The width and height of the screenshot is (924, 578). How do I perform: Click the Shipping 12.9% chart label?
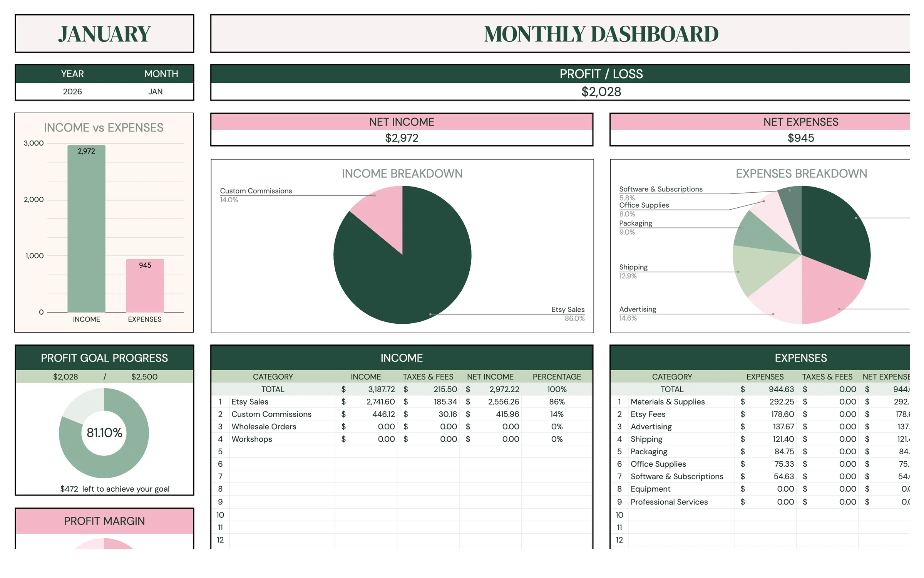pyautogui.click(x=633, y=271)
